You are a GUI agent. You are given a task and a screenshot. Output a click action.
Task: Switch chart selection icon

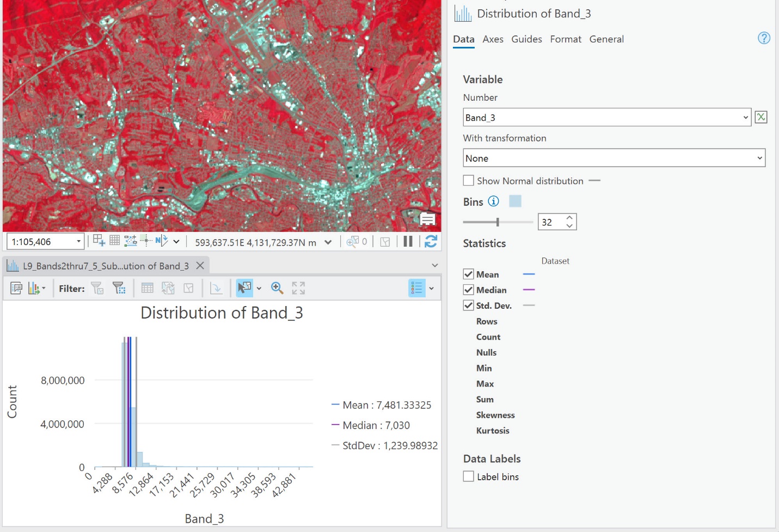coord(168,288)
